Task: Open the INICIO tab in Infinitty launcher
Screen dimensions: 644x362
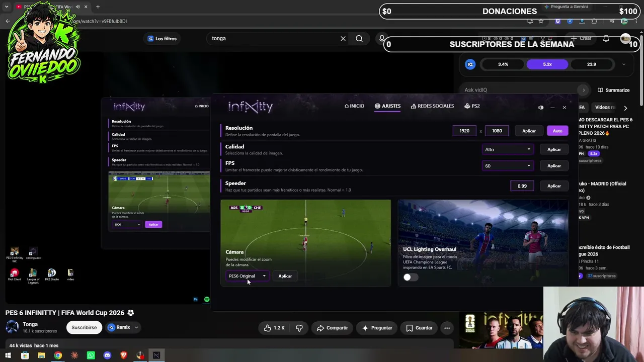Action: (x=354, y=106)
